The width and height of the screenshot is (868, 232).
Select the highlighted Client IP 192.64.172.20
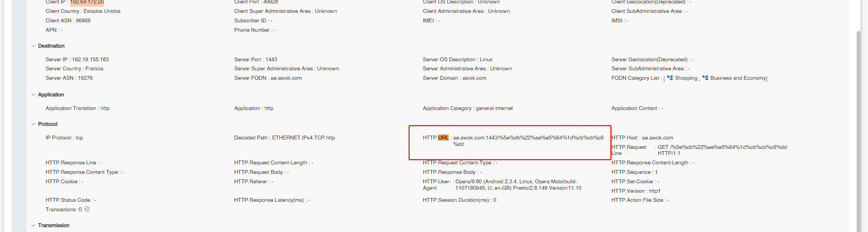coord(87,2)
